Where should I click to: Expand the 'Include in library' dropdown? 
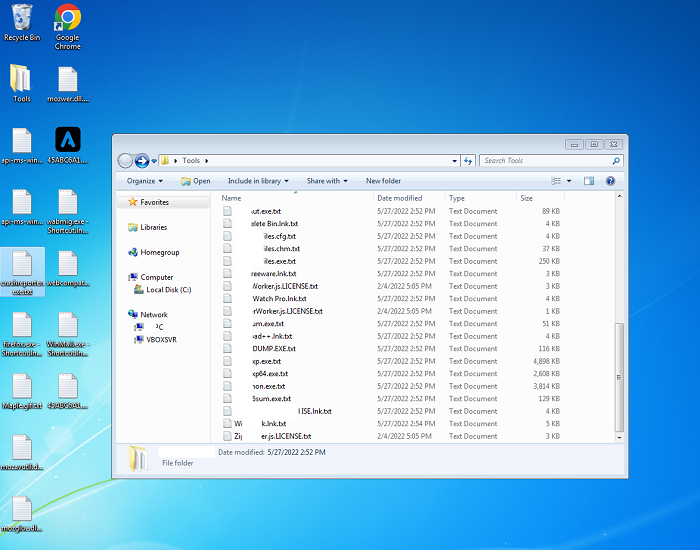258,181
